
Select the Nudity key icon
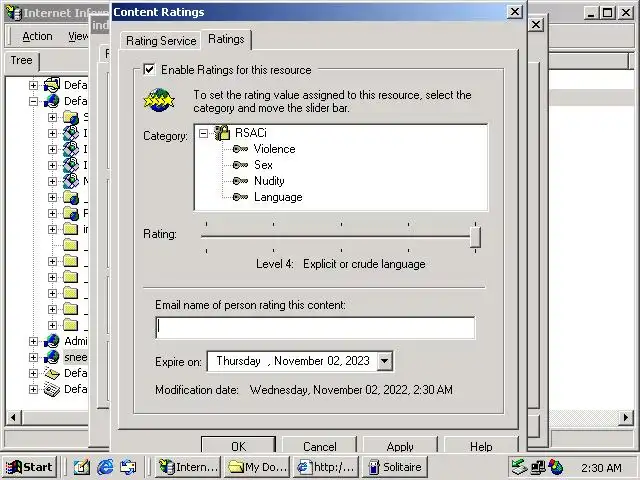click(x=240, y=181)
